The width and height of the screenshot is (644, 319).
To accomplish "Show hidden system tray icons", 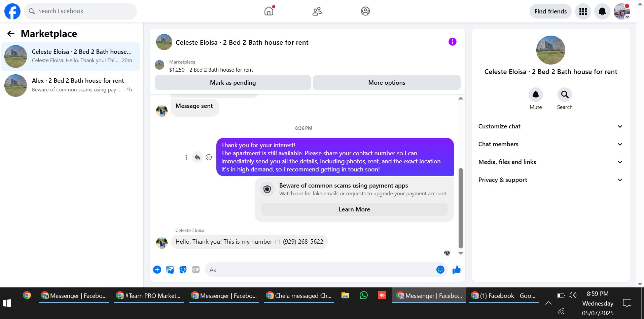I will [548, 303].
